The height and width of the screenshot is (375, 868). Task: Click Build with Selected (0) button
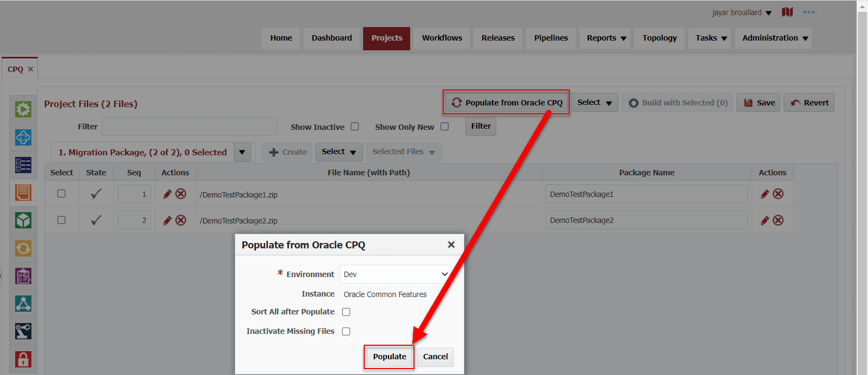click(x=678, y=102)
